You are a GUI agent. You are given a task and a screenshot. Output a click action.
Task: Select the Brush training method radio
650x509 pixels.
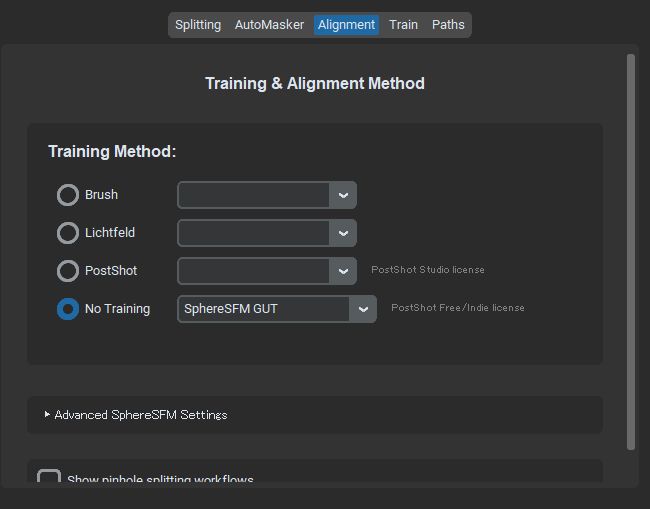click(x=68, y=195)
